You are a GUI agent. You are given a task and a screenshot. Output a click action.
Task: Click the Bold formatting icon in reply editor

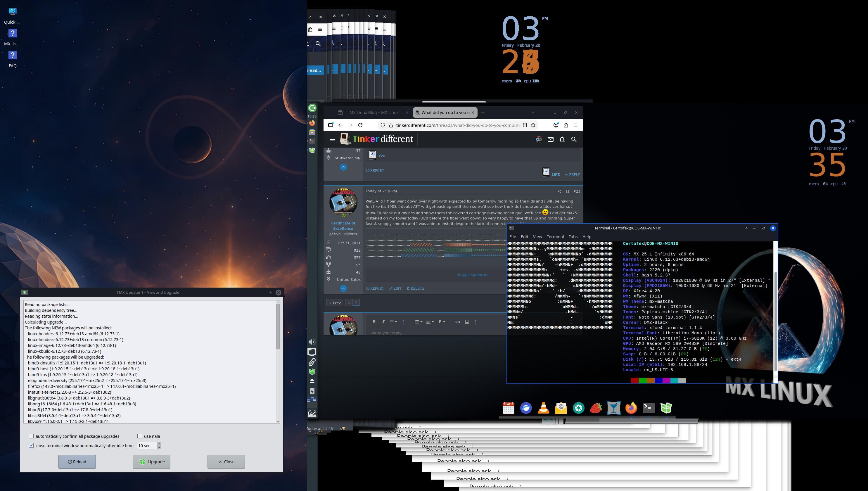pos(374,322)
